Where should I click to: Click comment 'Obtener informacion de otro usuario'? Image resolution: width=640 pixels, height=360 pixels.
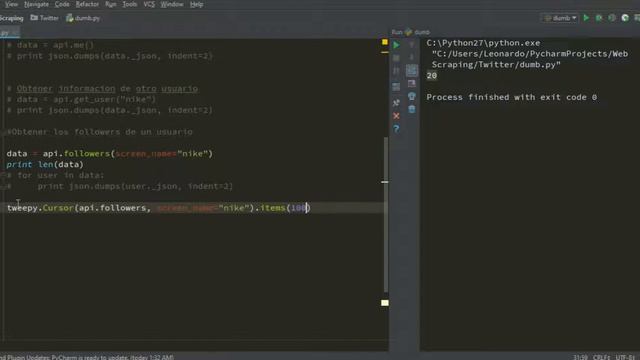click(102, 89)
